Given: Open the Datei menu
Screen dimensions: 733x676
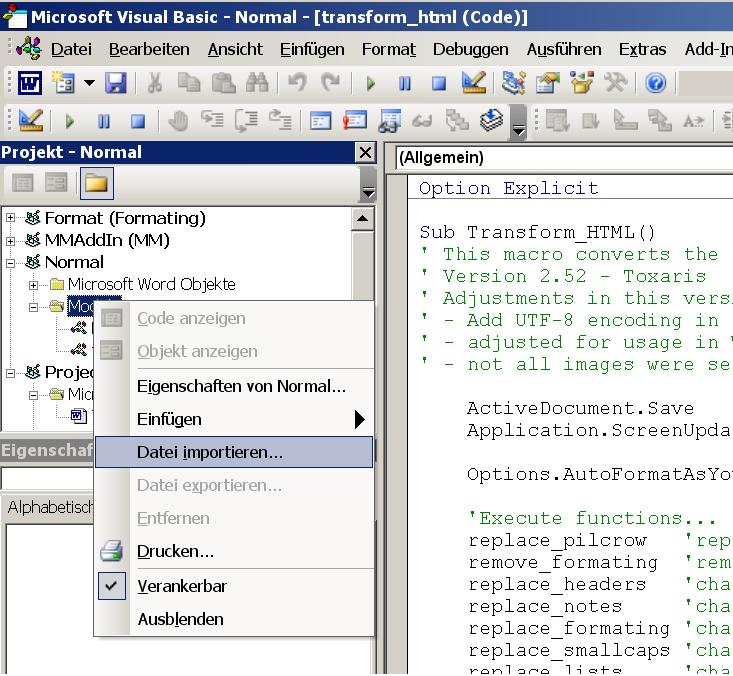Looking at the screenshot, I should pyautogui.click(x=71, y=49).
